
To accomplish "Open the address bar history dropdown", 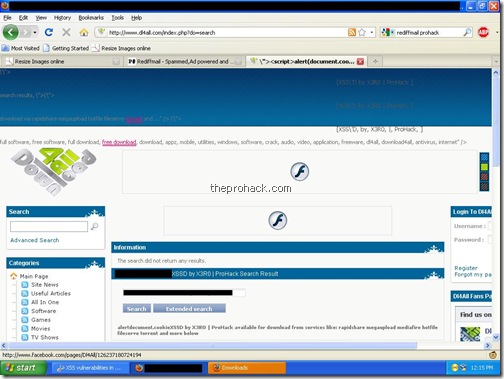I will click(x=372, y=32).
